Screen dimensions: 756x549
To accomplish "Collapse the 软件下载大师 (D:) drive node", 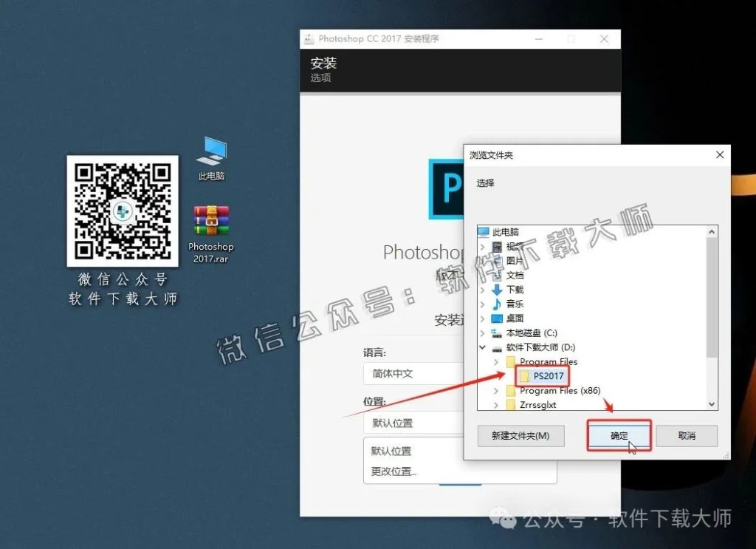I will 484,347.
